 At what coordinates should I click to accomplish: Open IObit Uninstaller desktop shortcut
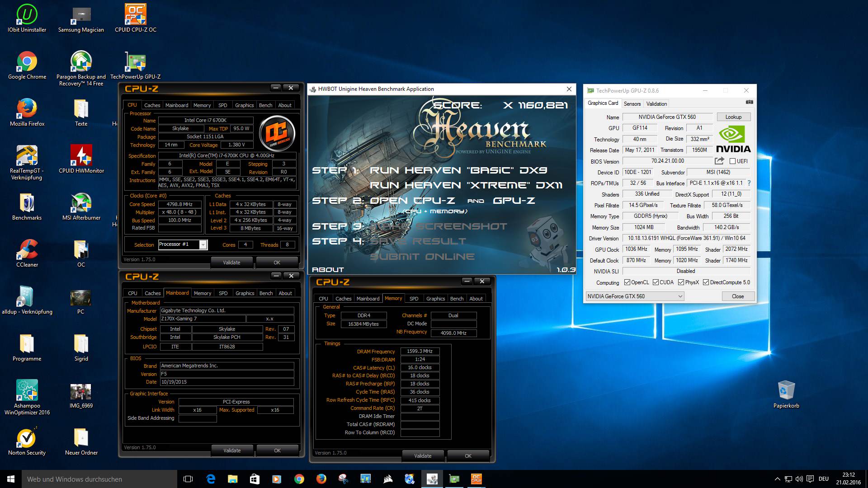pyautogui.click(x=27, y=18)
